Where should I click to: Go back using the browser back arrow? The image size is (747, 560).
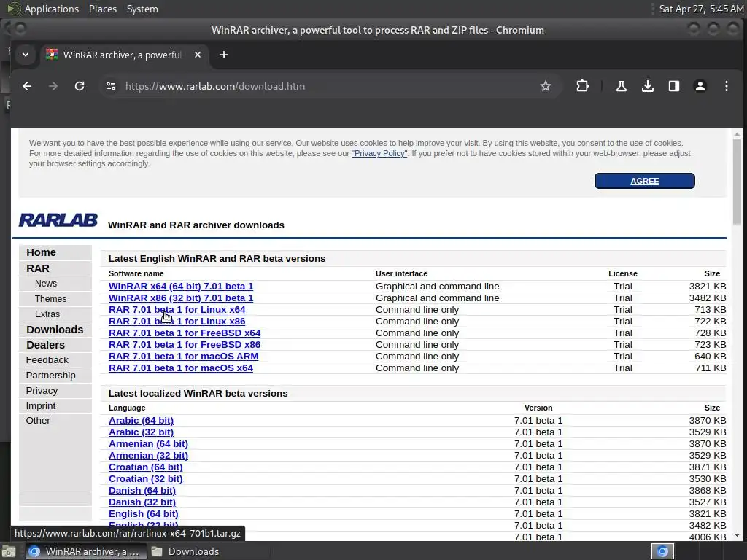pos(27,86)
